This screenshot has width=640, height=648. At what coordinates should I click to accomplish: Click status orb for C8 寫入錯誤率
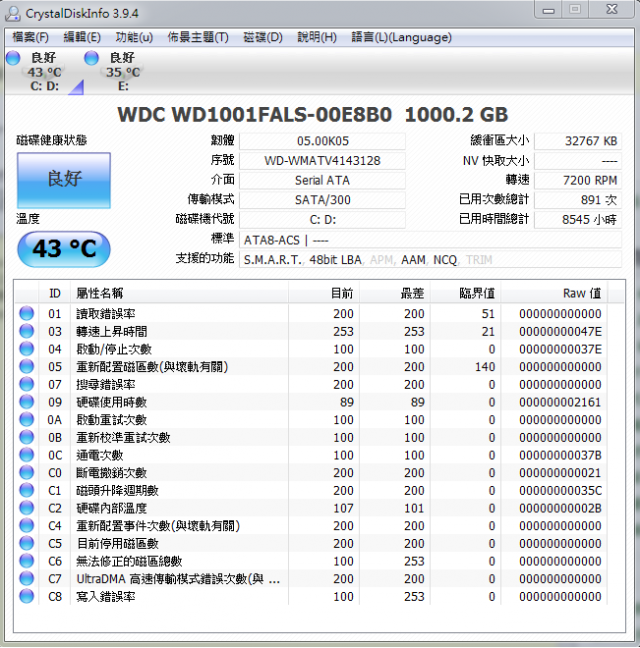click(26, 596)
